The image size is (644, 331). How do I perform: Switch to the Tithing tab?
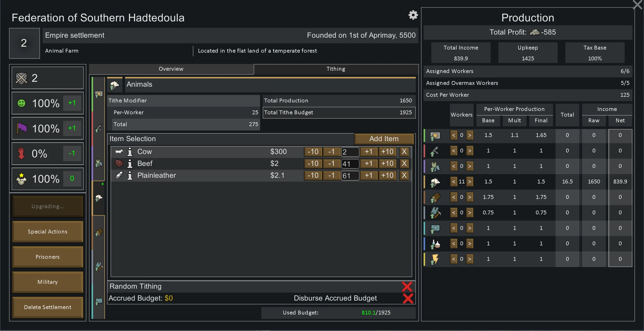336,69
